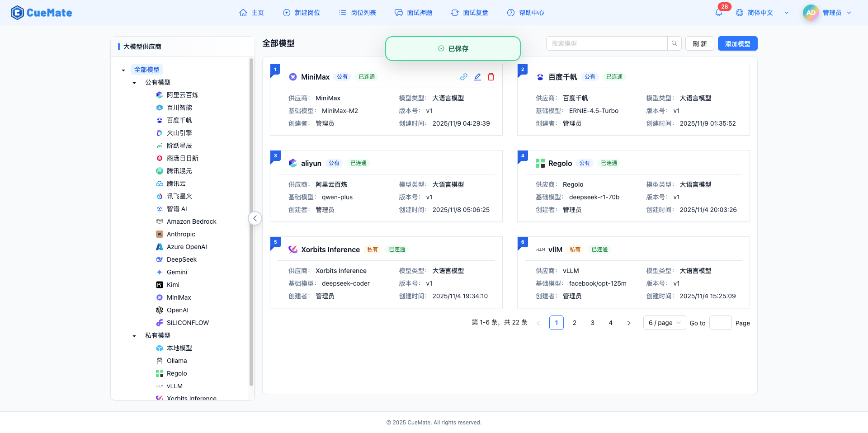Open the language globe selector

click(740, 13)
